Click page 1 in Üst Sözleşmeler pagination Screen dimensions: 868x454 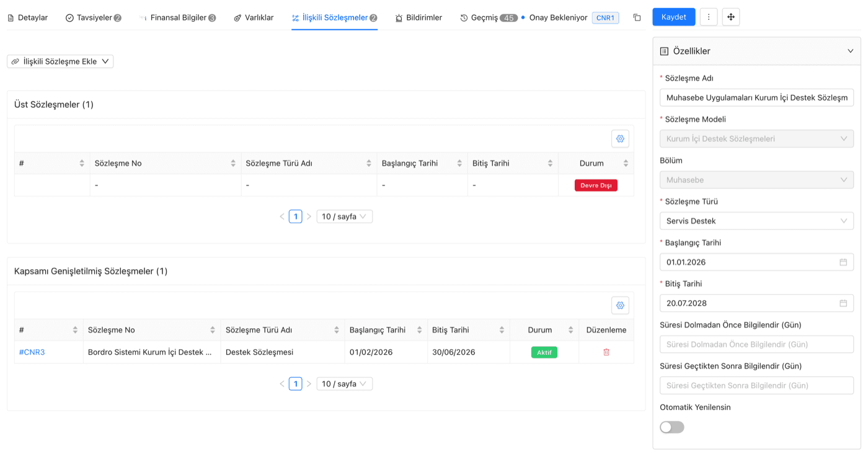296,216
